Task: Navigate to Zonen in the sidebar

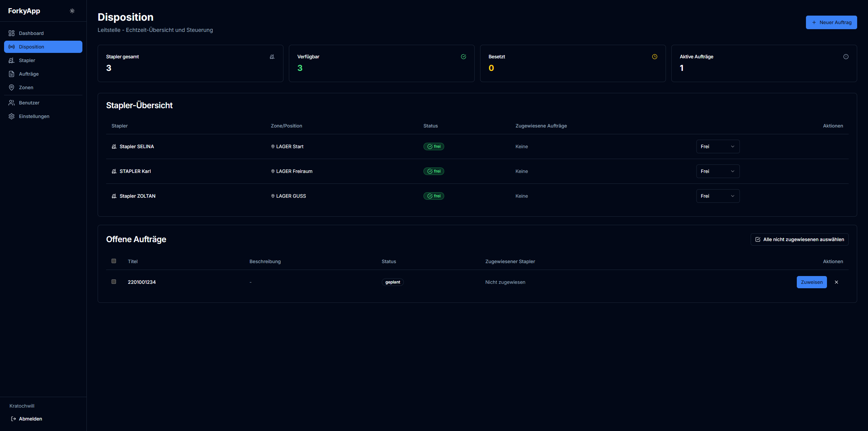Action: click(26, 87)
